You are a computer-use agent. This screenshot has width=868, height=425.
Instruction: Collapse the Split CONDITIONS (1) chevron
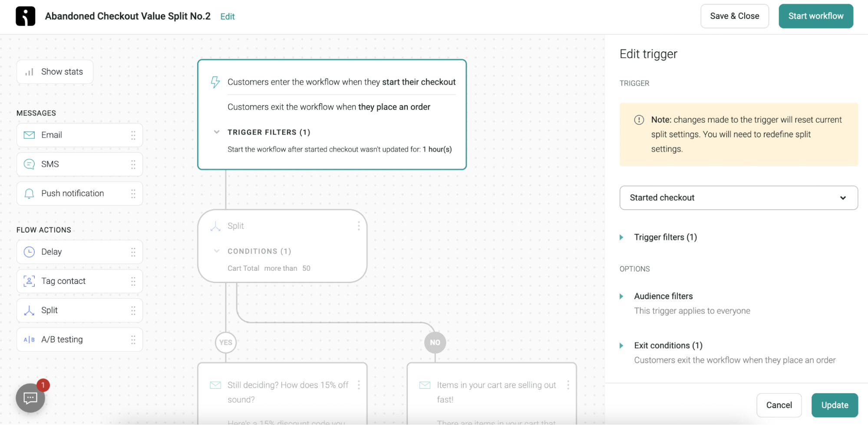(216, 251)
